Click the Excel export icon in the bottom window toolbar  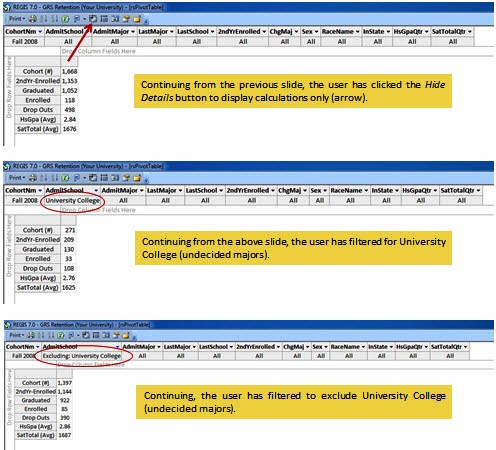point(60,335)
